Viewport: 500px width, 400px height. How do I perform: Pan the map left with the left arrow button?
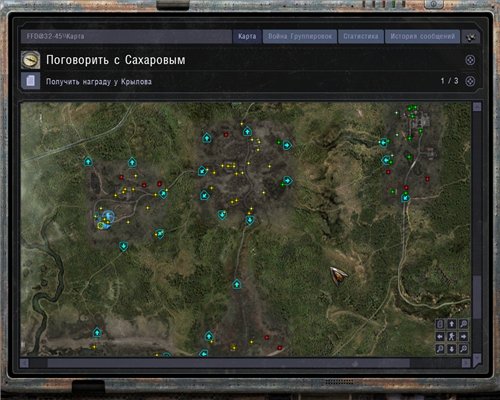(440, 336)
